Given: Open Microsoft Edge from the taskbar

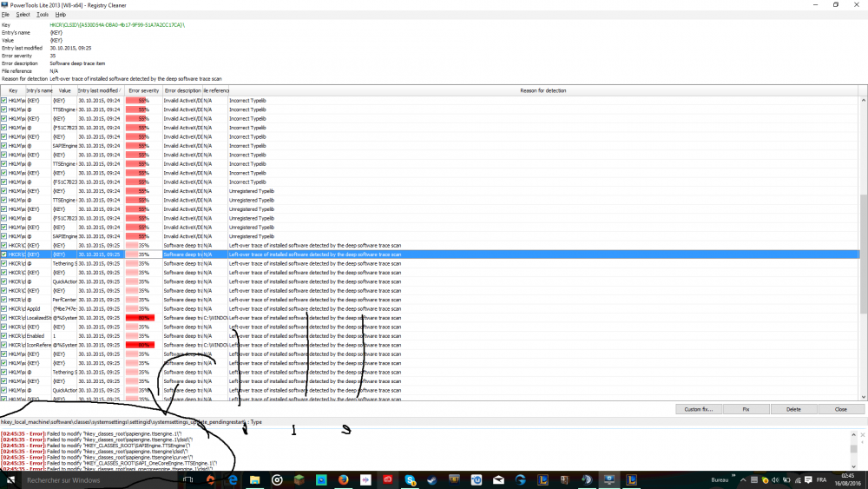Looking at the screenshot, I should (233, 479).
